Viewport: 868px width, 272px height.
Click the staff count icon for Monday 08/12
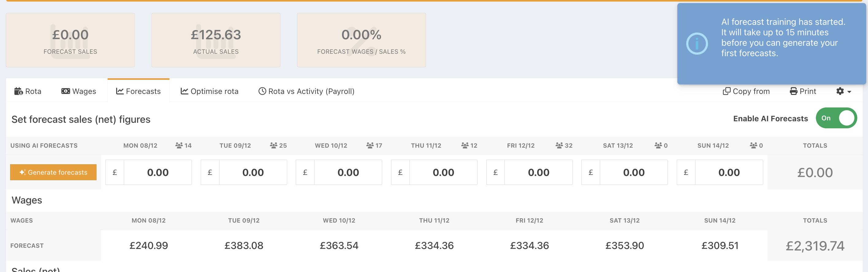pyautogui.click(x=179, y=146)
